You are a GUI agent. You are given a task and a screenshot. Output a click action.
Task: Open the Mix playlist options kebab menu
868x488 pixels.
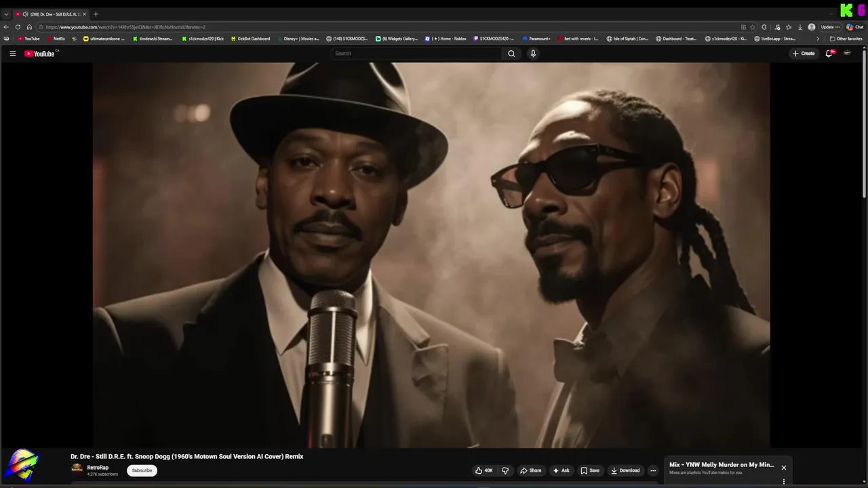(784, 482)
